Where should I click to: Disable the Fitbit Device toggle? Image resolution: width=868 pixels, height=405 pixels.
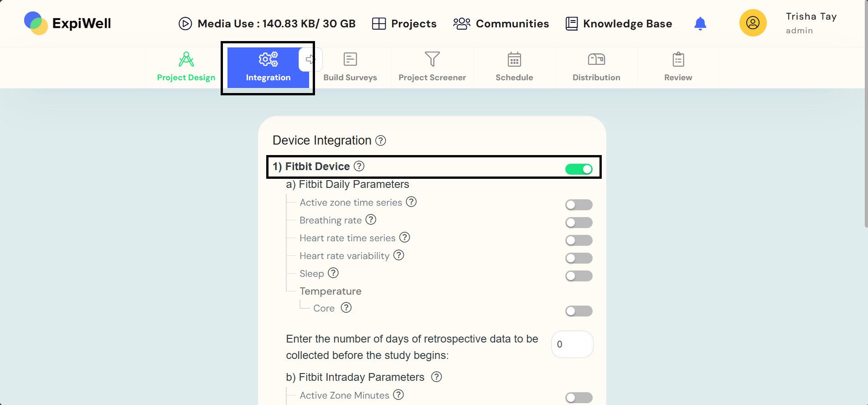point(579,169)
